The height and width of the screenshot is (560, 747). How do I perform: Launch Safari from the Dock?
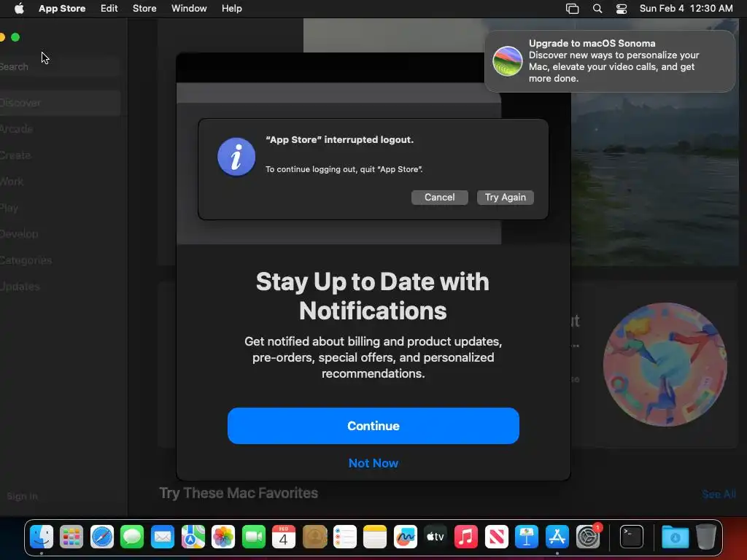[x=102, y=537]
